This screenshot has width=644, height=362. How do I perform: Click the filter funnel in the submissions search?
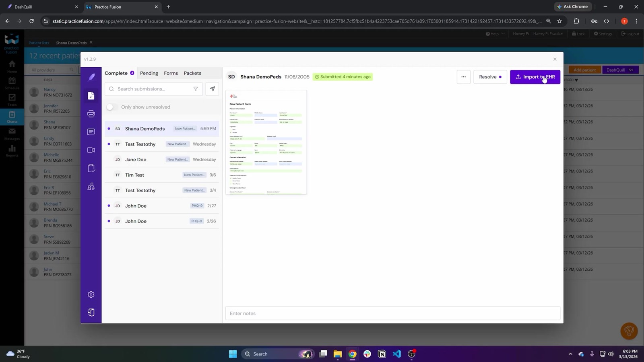pos(196,89)
